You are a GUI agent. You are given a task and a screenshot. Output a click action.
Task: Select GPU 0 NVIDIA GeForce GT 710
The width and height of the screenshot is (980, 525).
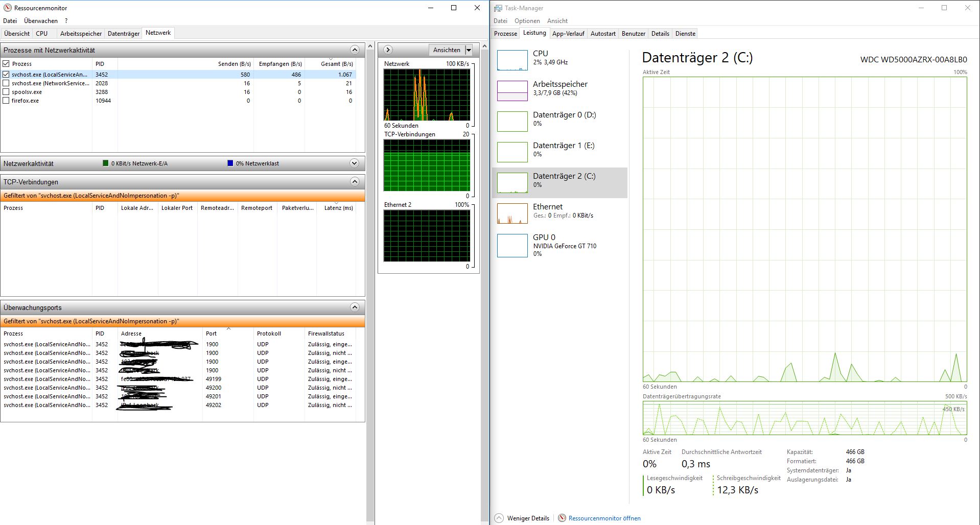(x=559, y=245)
